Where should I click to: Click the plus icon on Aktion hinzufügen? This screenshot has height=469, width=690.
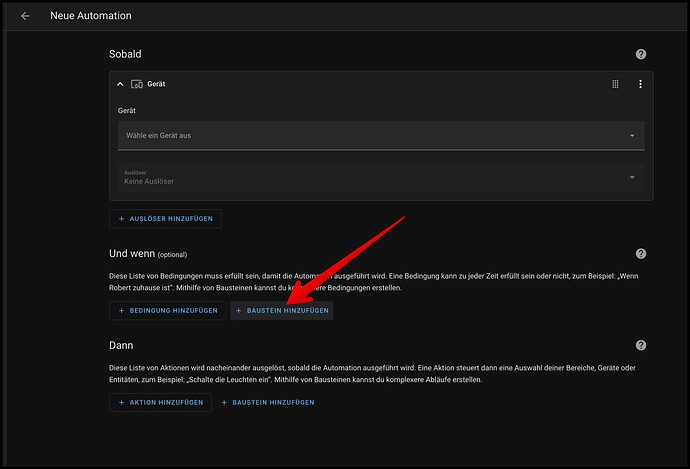pyautogui.click(x=122, y=402)
